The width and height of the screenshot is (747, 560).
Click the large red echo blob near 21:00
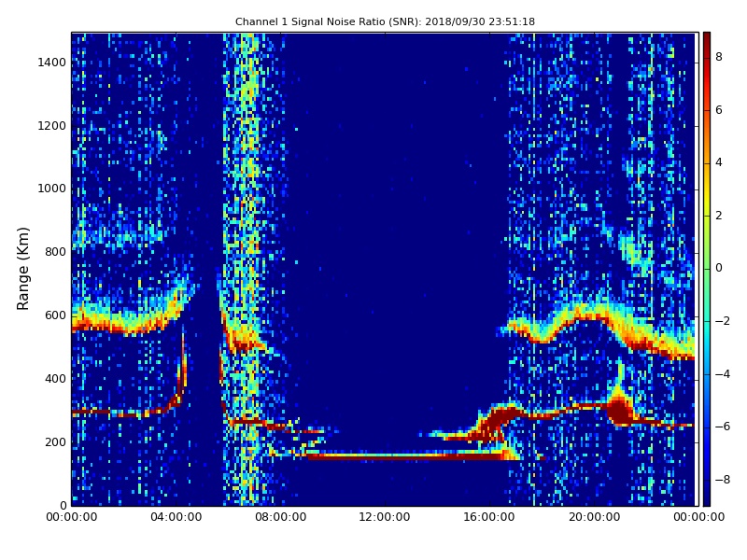[x=619, y=411]
